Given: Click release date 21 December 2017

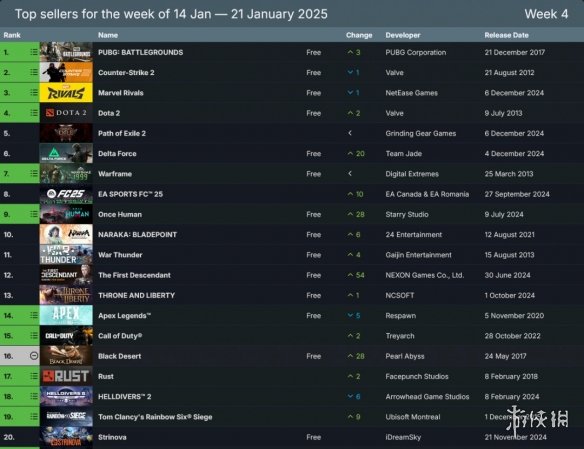Looking at the screenshot, I should 515,52.
